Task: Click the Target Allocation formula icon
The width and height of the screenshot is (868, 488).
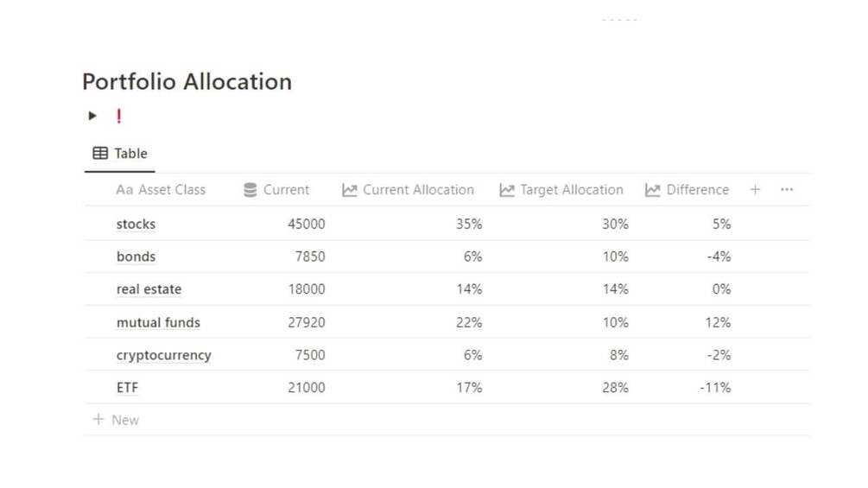Action: pyautogui.click(x=507, y=190)
